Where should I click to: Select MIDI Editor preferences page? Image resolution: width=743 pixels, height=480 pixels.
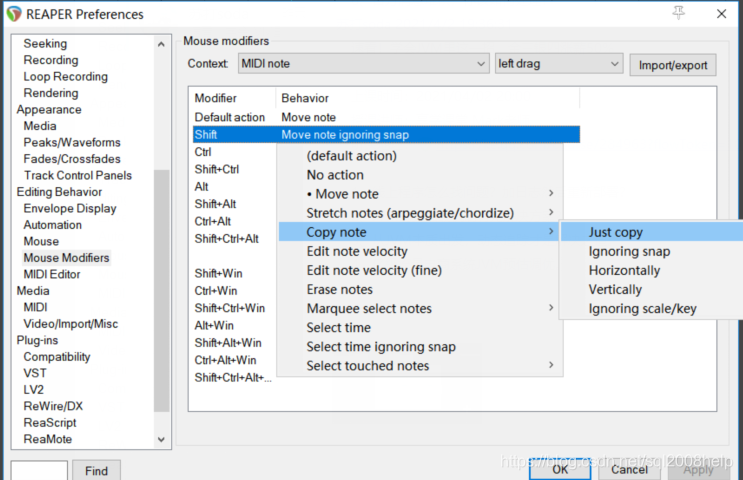point(52,274)
